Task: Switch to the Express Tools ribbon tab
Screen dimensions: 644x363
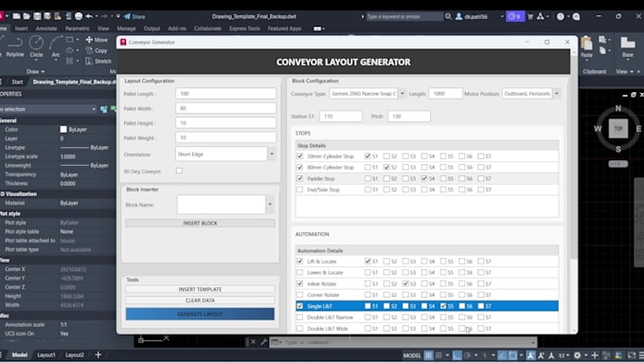Action: coord(244,28)
